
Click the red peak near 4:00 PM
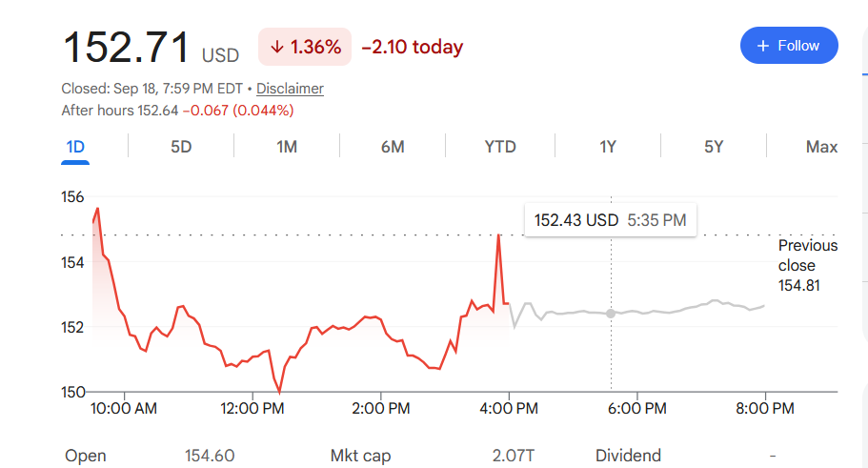click(498, 235)
